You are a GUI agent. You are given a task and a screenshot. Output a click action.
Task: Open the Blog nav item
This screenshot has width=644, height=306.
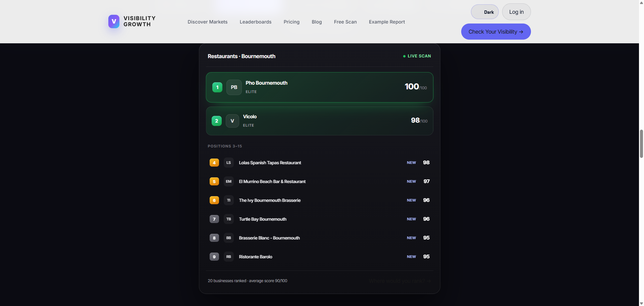pos(317,22)
